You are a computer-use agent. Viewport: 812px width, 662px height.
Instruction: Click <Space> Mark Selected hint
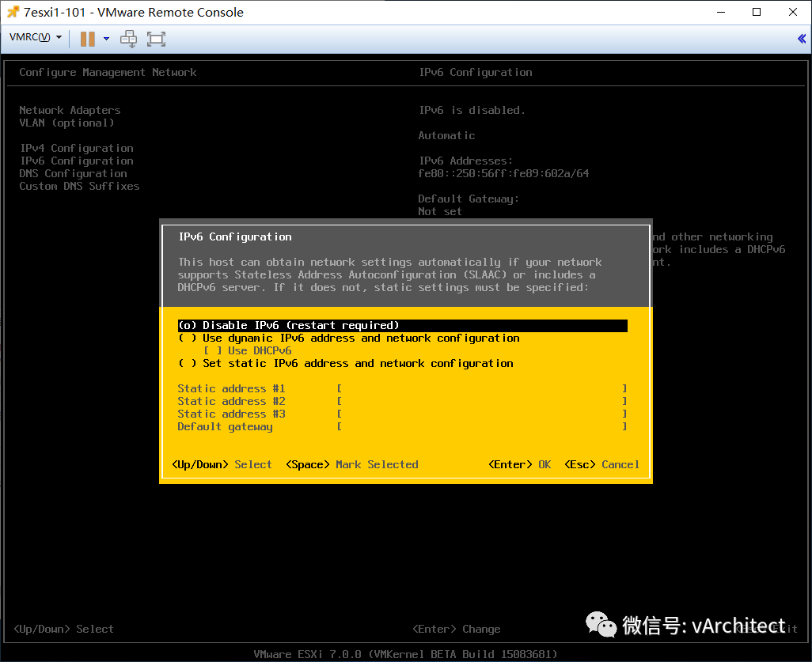pos(352,464)
